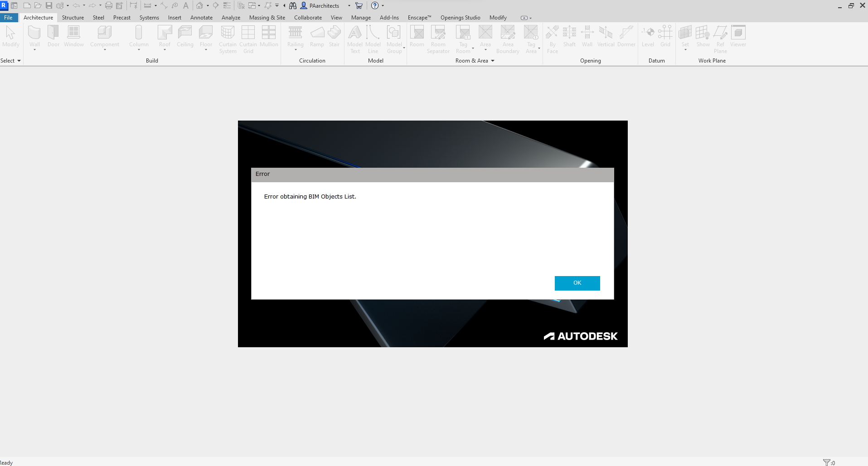868x466 pixels.
Task: Click OK on the error dialog
Action: 577,283
